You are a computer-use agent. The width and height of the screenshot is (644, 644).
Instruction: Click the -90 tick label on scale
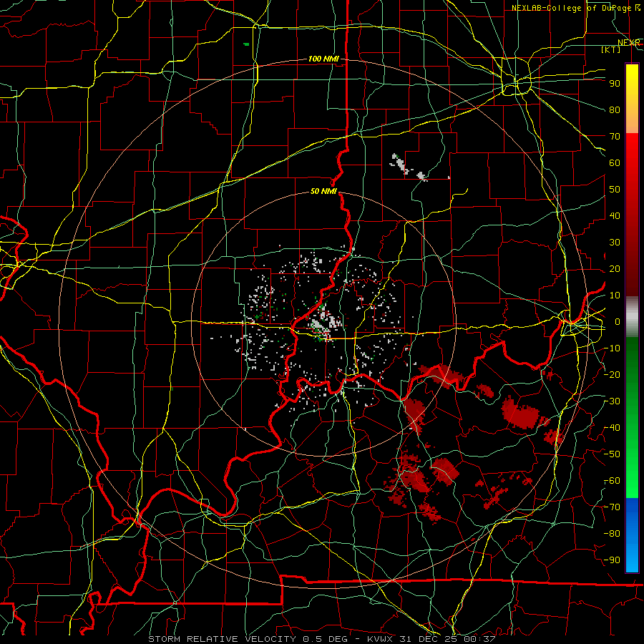pos(612,560)
